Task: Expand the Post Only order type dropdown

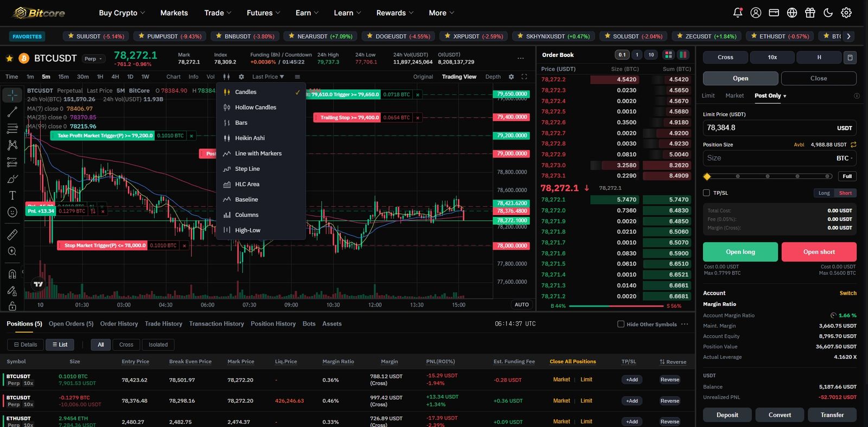Action: [770, 95]
